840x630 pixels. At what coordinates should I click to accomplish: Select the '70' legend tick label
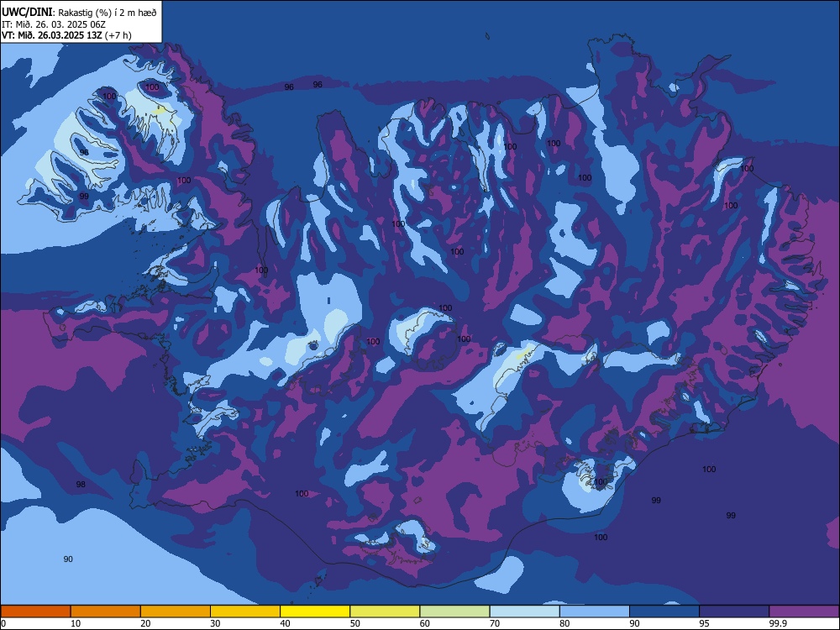(x=495, y=623)
